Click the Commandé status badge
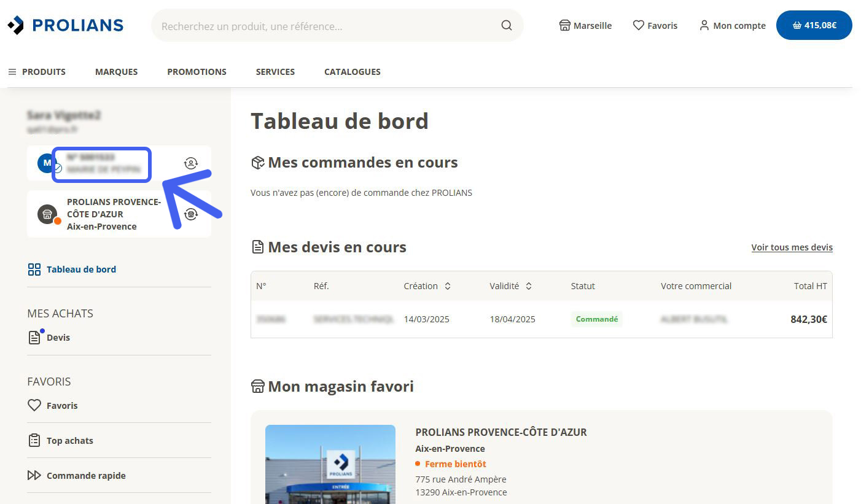The height and width of the screenshot is (504, 861). click(597, 319)
